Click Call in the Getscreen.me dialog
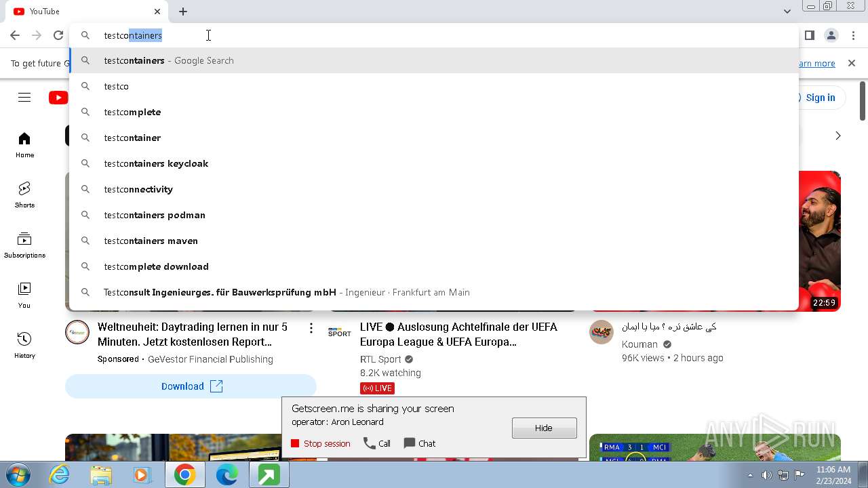 377,443
